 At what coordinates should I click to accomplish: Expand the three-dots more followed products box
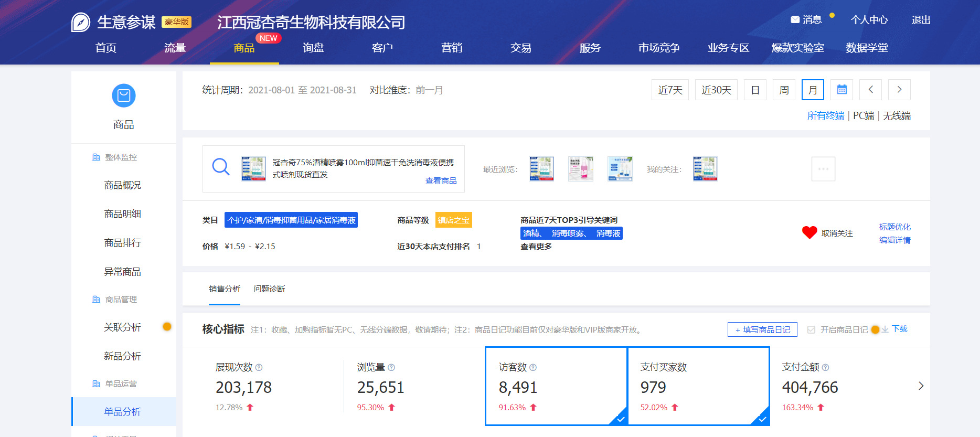[x=823, y=169]
